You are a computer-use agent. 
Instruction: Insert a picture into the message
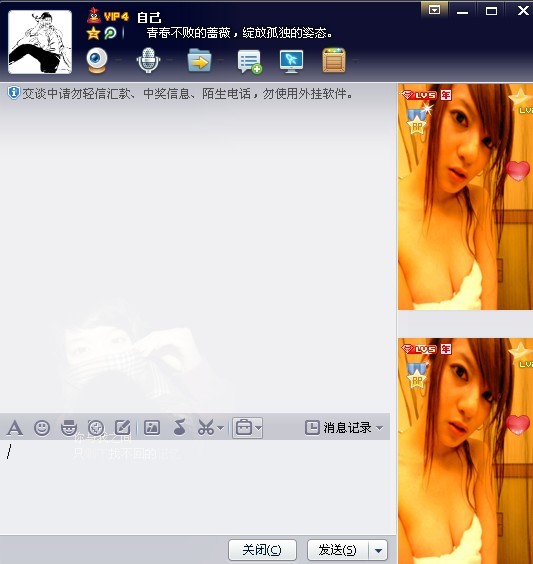152,428
